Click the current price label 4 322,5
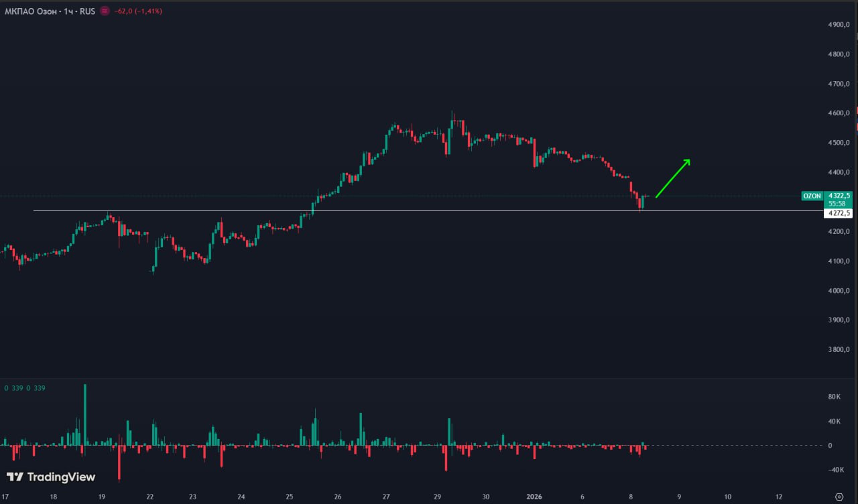 839,196
